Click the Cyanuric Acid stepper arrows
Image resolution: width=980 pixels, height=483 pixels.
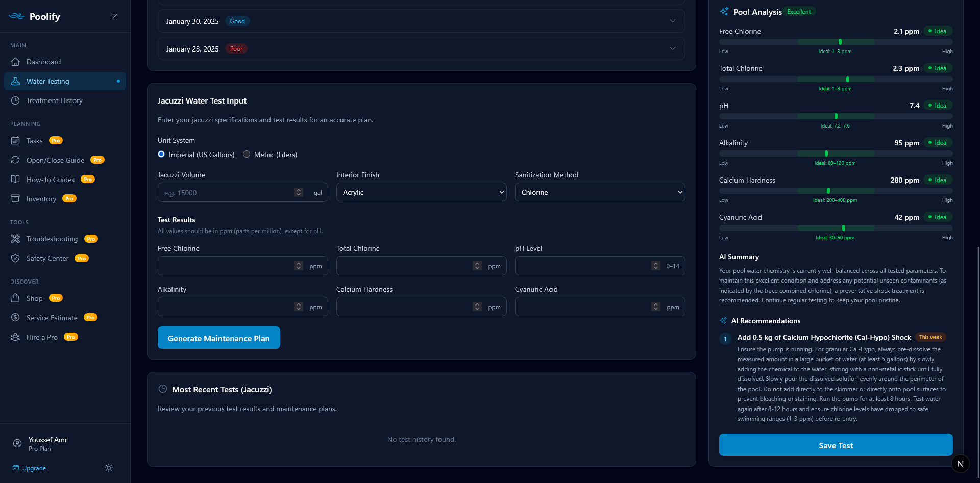656,307
